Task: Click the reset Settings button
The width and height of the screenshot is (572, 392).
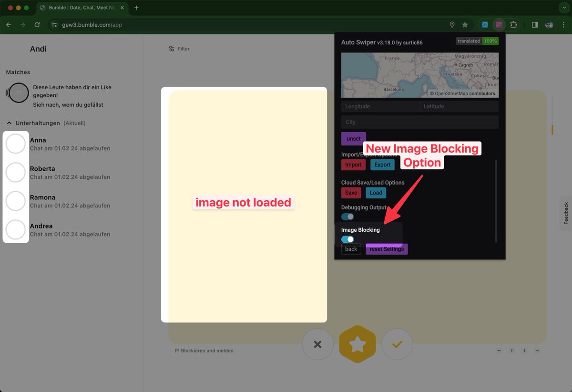Action: 387,249
